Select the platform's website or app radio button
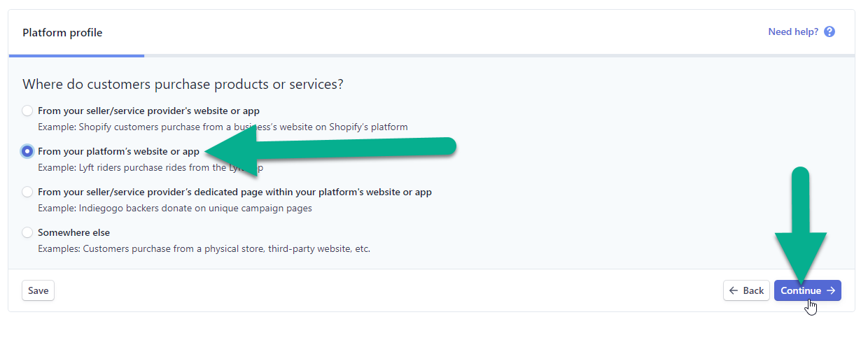868x338 pixels. coord(27,151)
